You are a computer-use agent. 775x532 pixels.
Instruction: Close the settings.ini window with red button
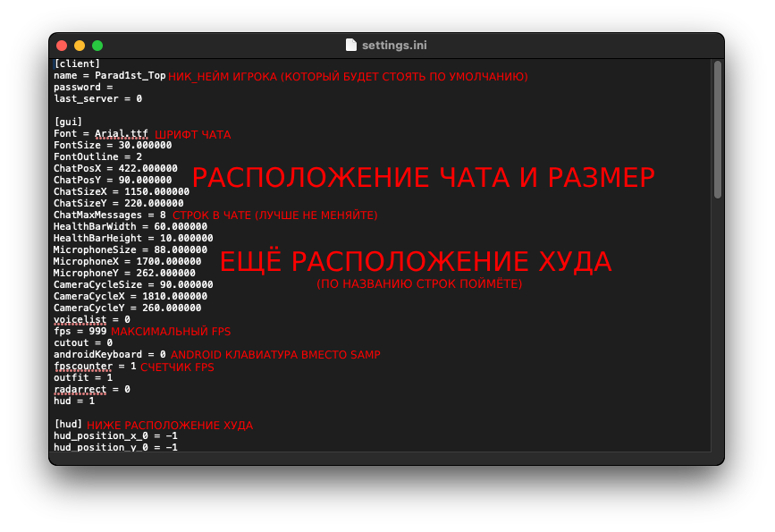coord(62,46)
